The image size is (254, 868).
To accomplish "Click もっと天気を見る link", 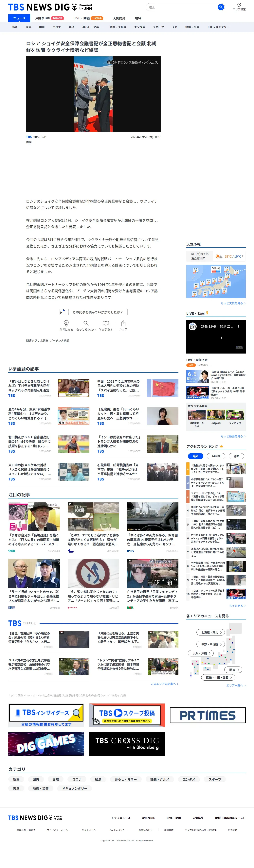I will [233, 303].
